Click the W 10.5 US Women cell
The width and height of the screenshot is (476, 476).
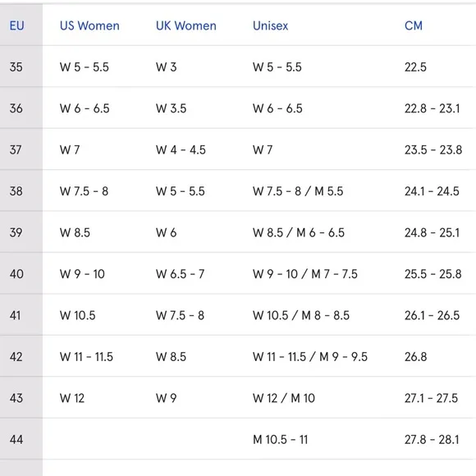78,315
